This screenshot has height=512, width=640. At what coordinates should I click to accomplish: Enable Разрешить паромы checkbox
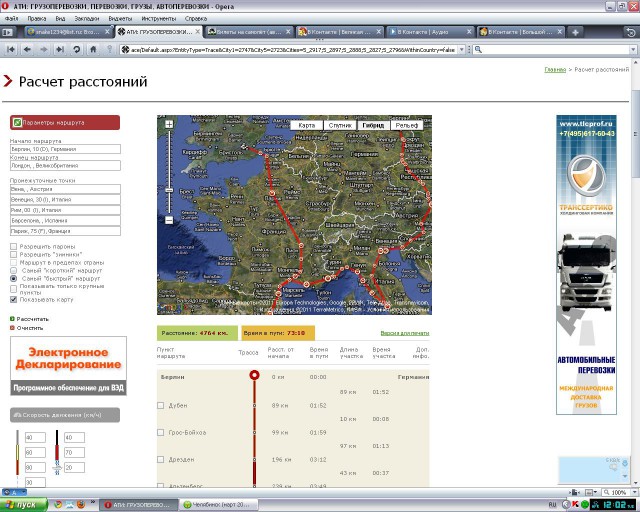click(13, 246)
